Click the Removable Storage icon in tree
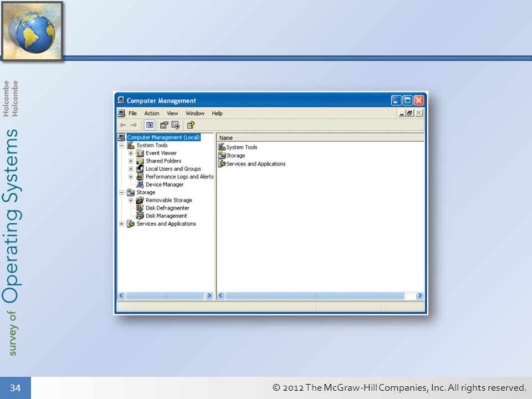The image size is (532, 399). (140, 200)
